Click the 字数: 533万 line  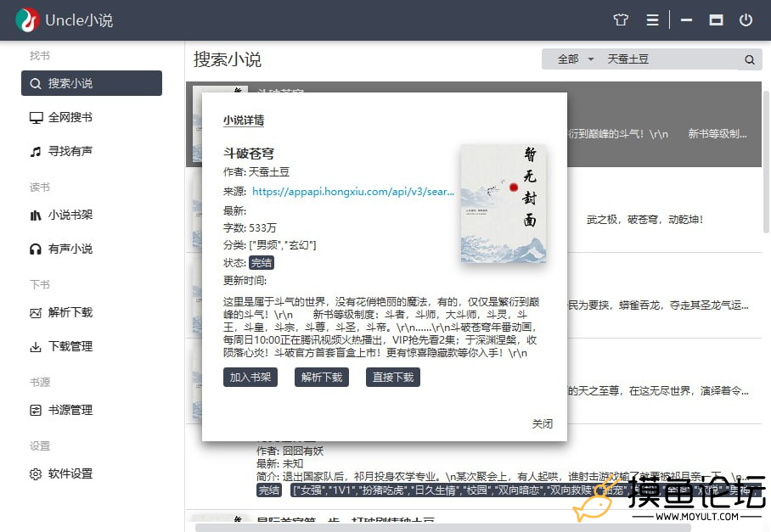(x=250, y=228)
